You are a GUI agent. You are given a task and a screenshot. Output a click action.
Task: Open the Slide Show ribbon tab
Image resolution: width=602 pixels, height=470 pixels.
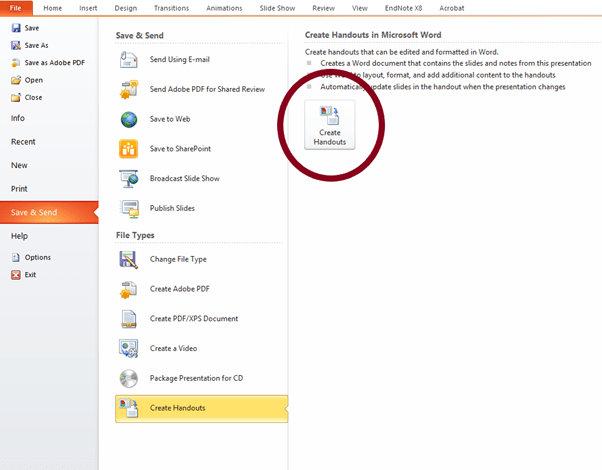tap(277, 8)
